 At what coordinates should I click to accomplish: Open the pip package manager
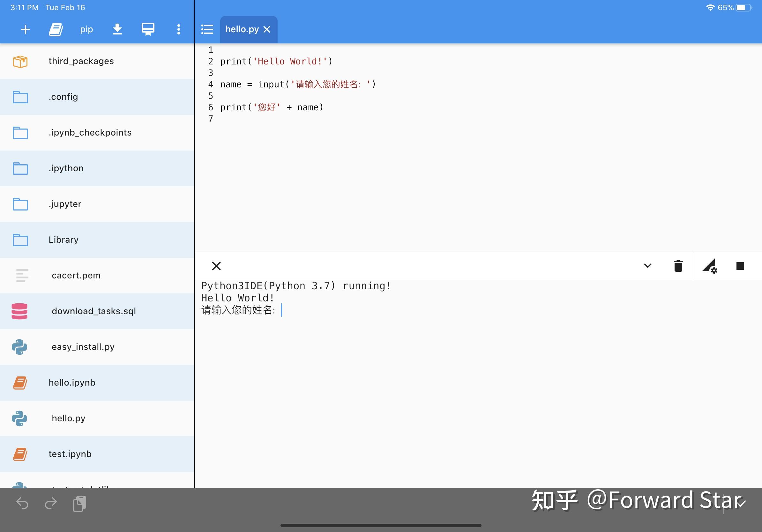86,30
